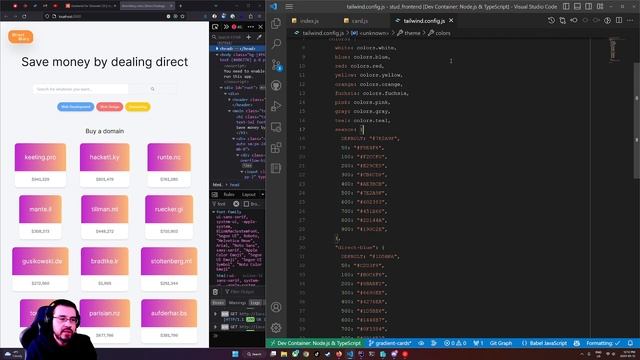Close the browser devtools panel
The width and height of the screenshot is (640, 360).
[x=260, y=27]
